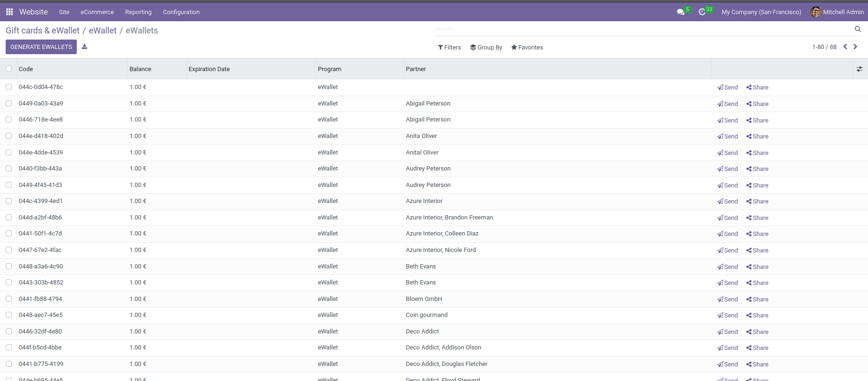Image resolution: width=868 pixels, height=381 pixels.
Task: Go to next page of records
Action: (855, 47)
